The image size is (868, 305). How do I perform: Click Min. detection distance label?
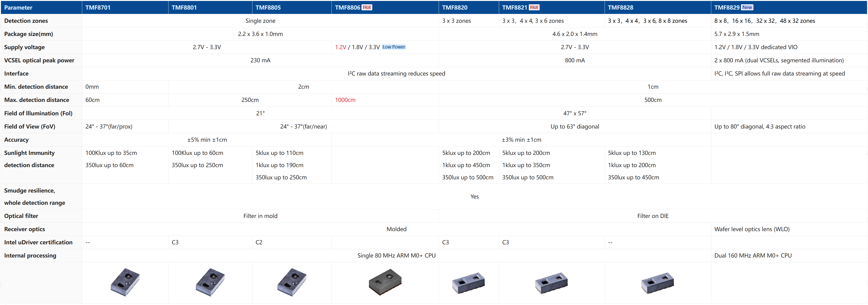(x=36, y=87)
